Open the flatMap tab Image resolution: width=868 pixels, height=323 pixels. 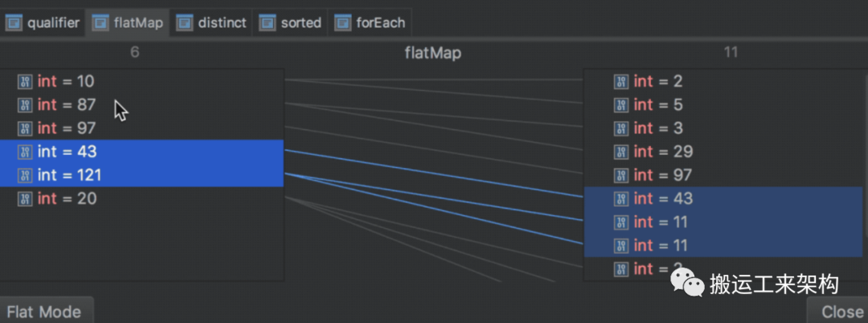pyautogui.click(x=128, y=22)
